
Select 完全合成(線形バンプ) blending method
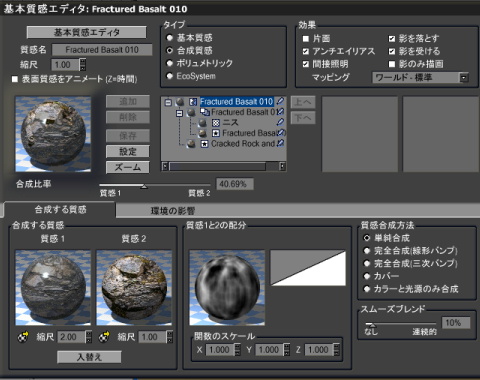pos(367,251)
